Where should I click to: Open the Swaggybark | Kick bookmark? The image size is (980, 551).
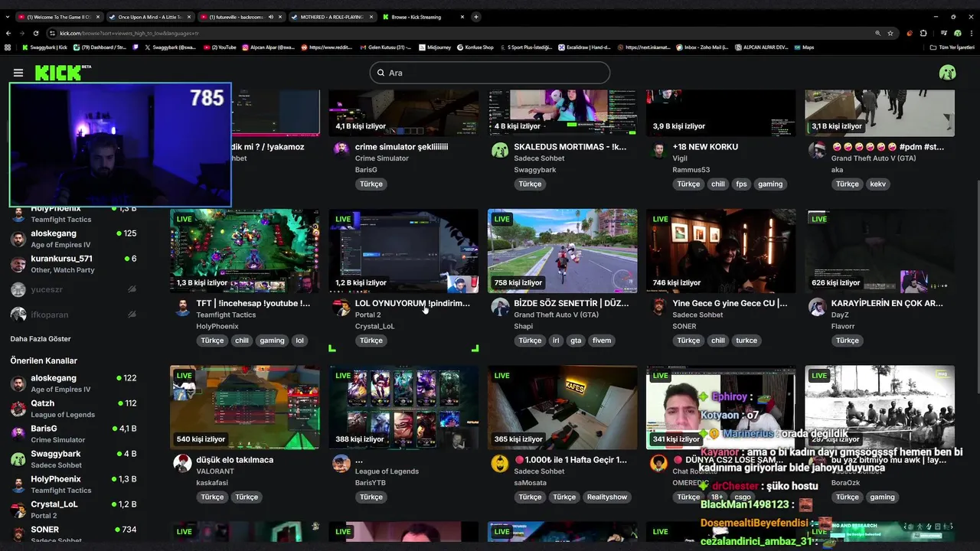coord(44,47)
